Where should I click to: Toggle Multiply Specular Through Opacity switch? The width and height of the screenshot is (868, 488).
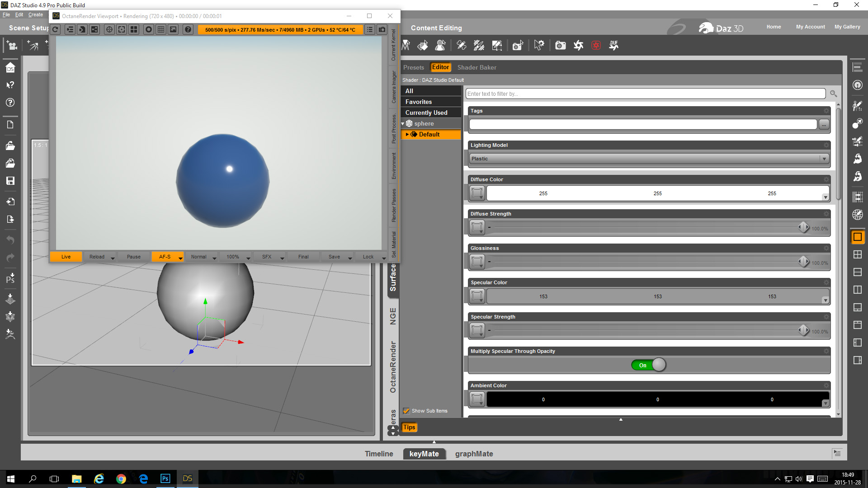point(649,365)
